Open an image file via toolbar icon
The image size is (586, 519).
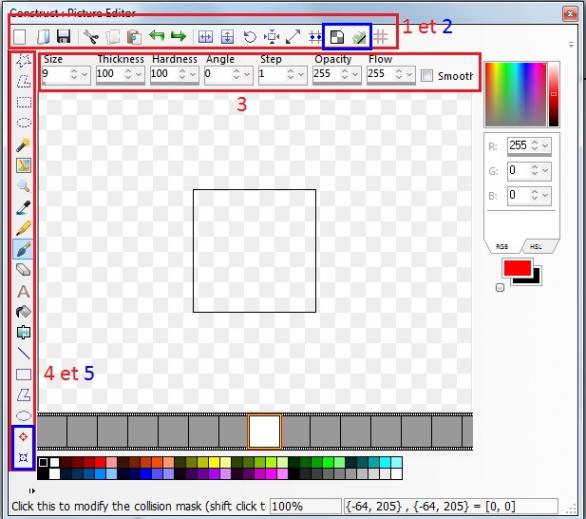coord(43,37)
